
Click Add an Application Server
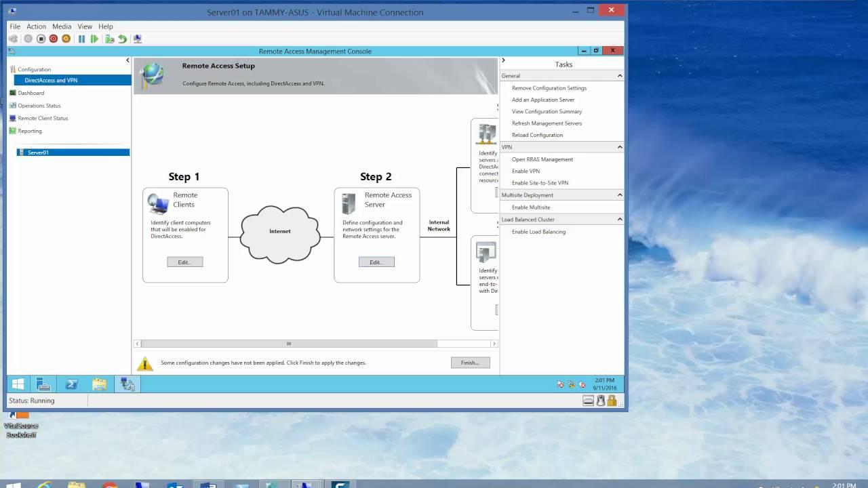click(x=543, y=100)
